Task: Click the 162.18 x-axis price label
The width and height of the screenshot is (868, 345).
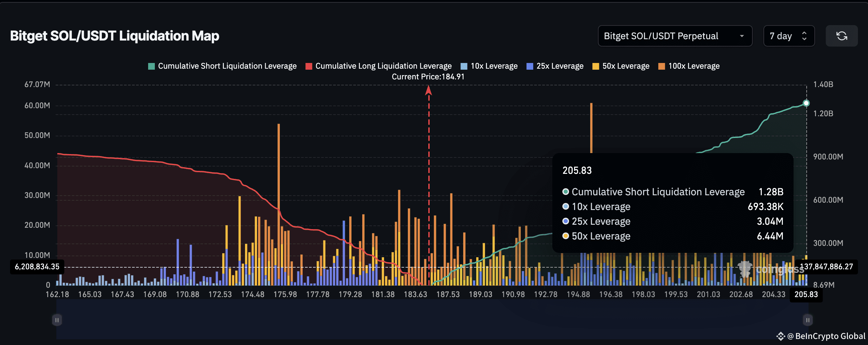Action: tap(57, 294)
